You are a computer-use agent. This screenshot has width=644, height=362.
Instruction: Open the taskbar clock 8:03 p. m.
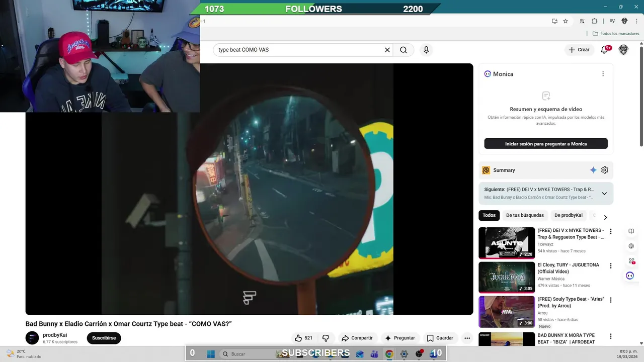tap(626, 354)
